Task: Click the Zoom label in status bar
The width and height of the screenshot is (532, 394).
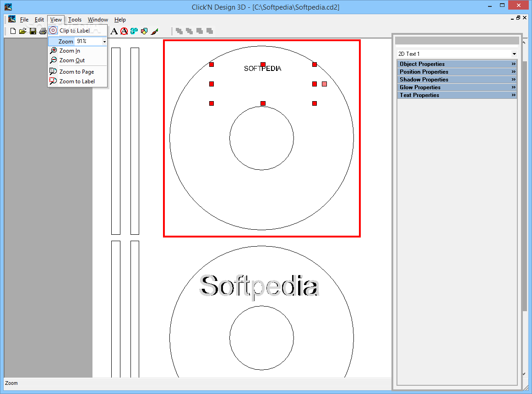Action: [11, 383]
